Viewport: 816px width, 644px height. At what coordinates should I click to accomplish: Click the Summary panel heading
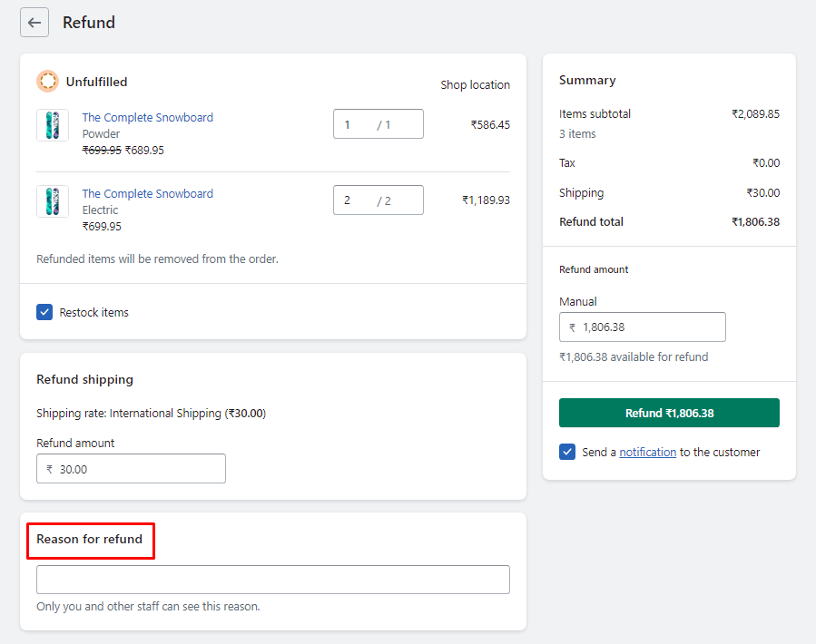586,80
